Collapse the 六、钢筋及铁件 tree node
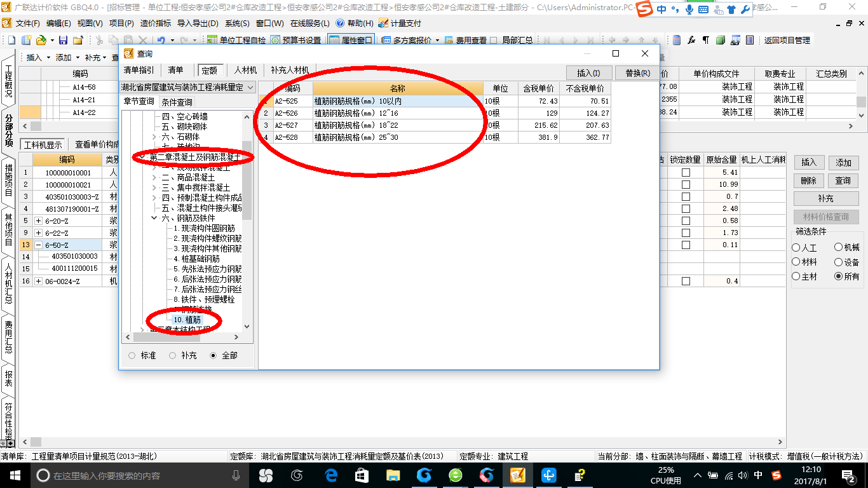The image size is (868, 488). (x=154, y=218)
